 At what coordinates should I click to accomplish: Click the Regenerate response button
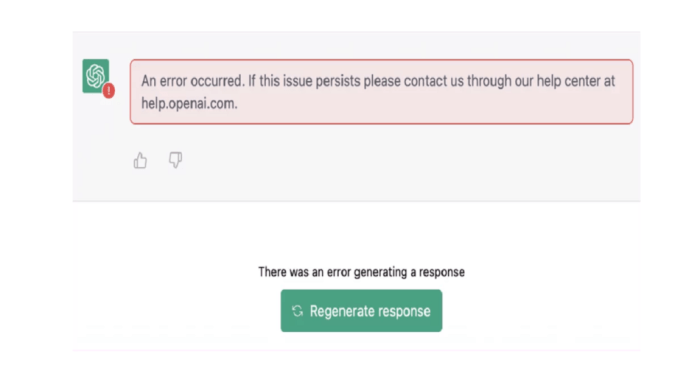[x=361, y=311]
